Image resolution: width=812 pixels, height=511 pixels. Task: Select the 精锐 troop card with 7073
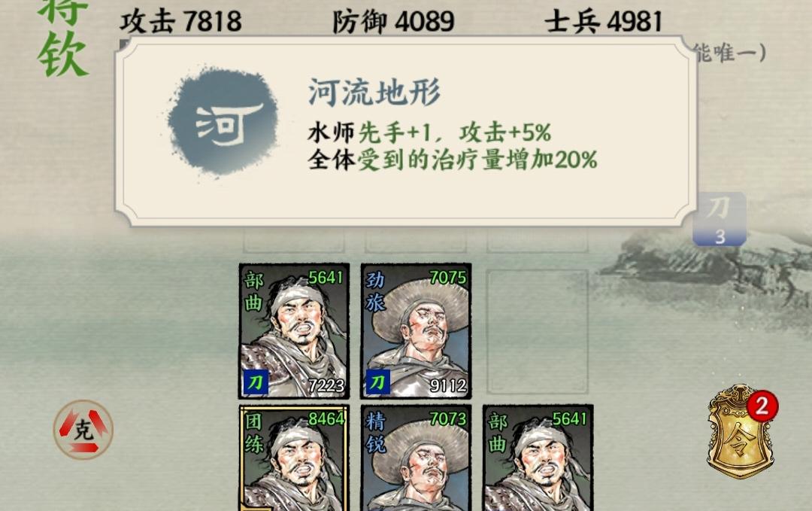[417, 458]
